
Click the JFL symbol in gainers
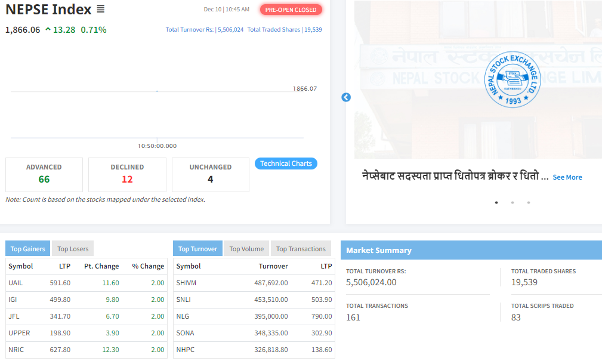(14, 316)
